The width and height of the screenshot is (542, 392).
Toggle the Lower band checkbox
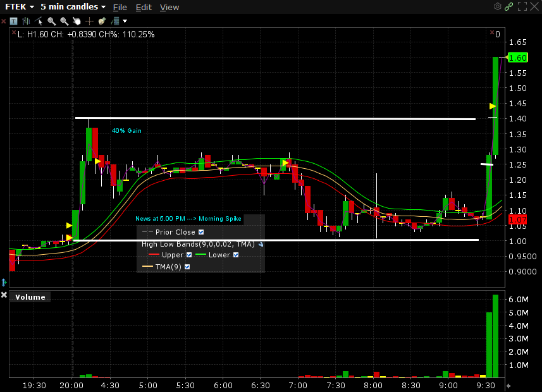pyautogui.click(x=236, y=255)
